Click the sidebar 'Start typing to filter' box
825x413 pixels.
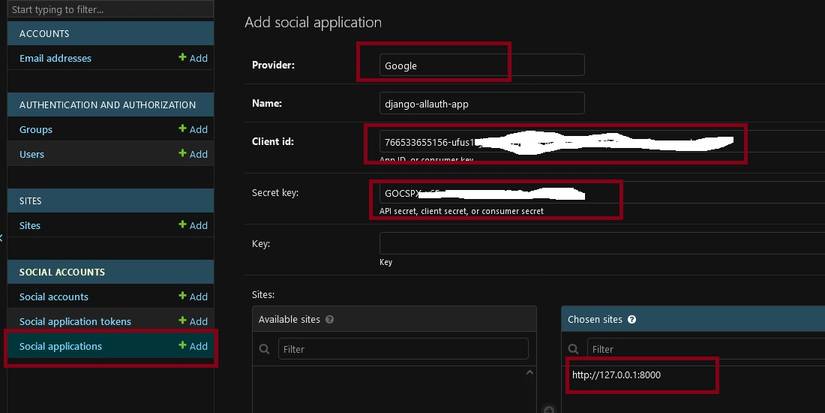(108, 10)
